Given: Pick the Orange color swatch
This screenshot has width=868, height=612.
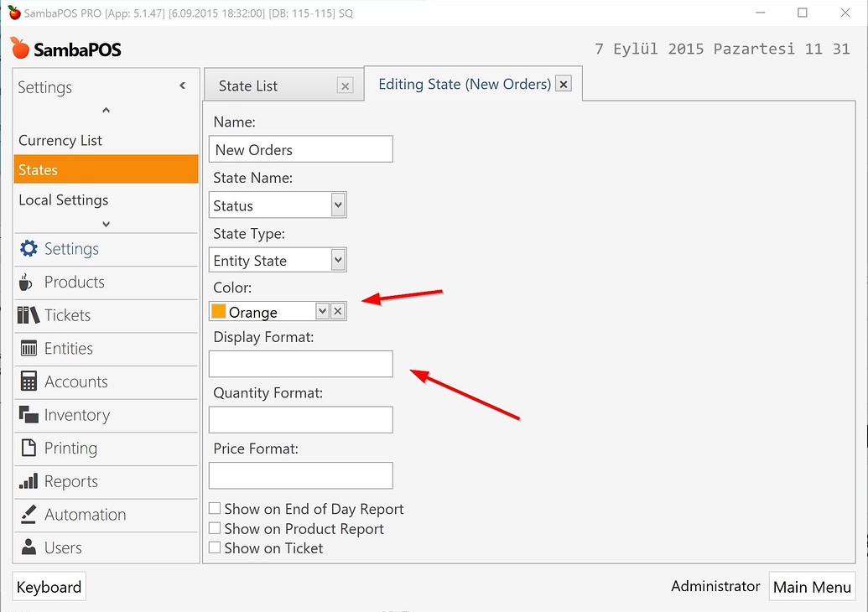Looking at the screenshot, I should (x=218, y=310).
